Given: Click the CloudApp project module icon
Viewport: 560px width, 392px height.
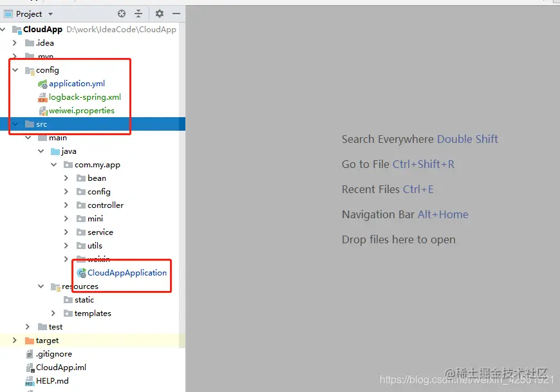Looking at the screenshot, I should tap(17, 30).
